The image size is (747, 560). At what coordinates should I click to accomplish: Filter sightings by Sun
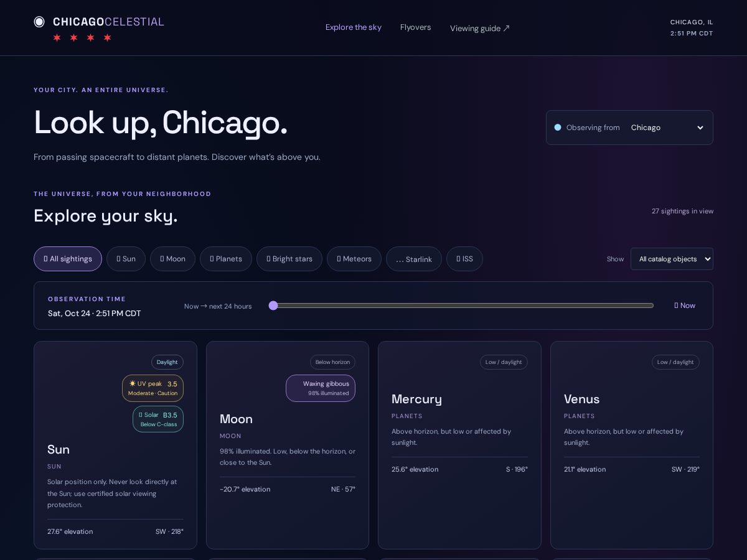pos(126,259)
